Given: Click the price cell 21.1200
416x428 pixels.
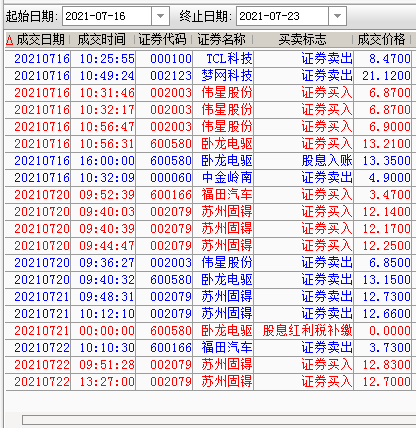Looking at the screenshot, I should pyautogui.click(x=383, y=76).
